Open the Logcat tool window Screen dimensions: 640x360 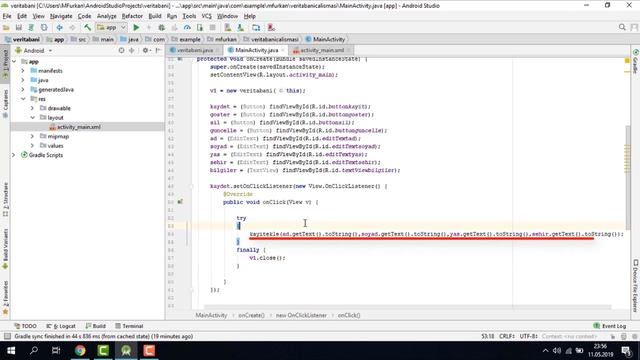[x=61, y=326]
